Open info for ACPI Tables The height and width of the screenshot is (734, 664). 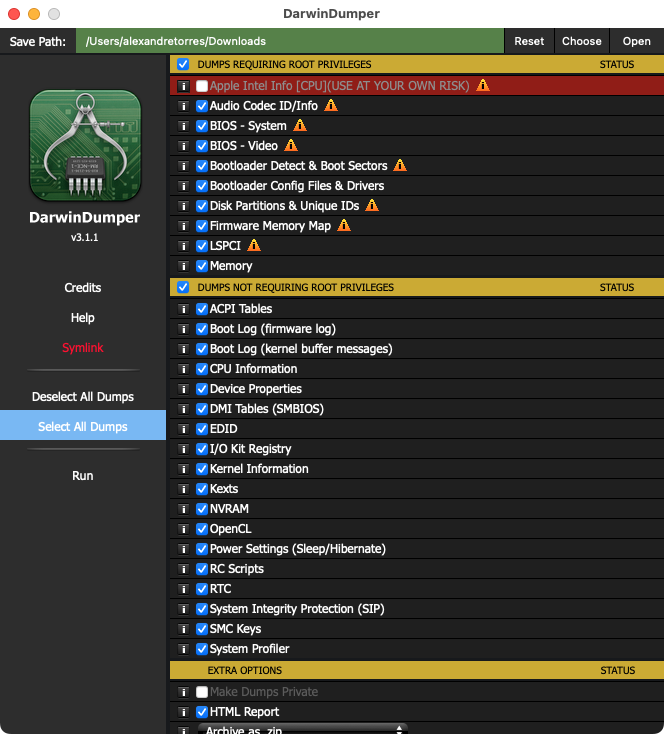[184, 309]
